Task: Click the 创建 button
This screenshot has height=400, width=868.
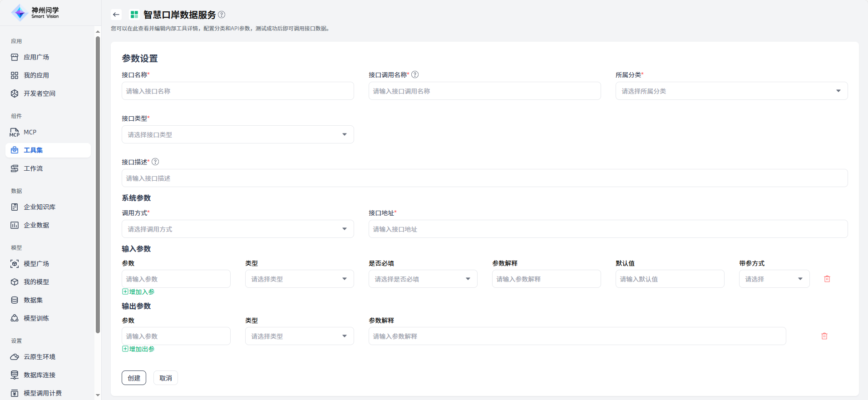Action: [133, 378]
